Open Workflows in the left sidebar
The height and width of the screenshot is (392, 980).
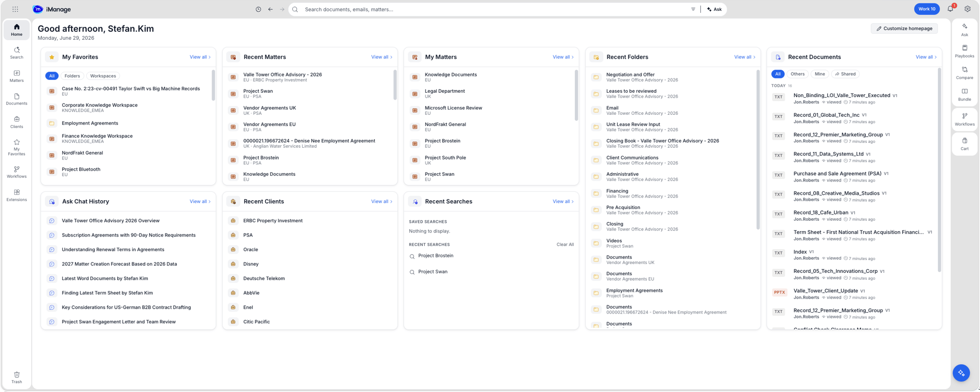[17, 172]
